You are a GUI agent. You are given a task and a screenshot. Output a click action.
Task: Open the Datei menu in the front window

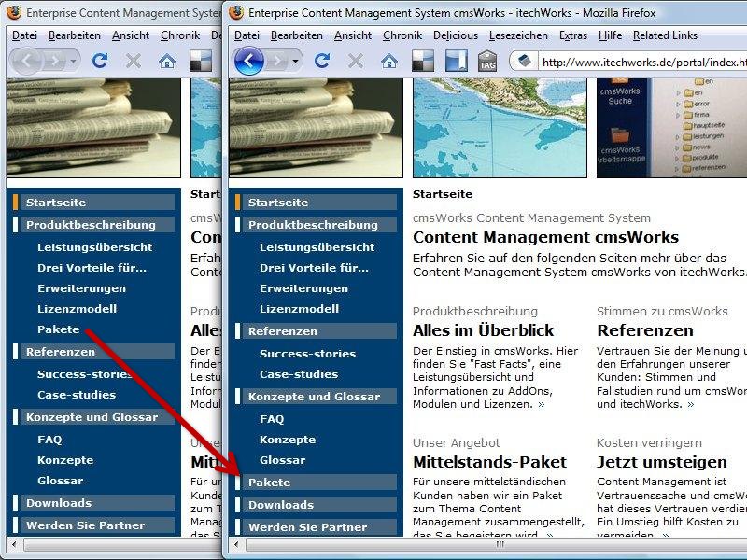click(247, 35)
